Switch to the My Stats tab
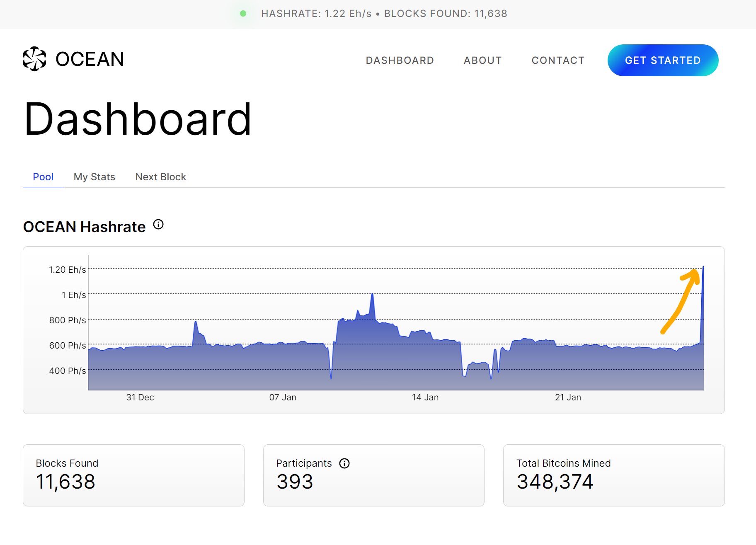 click(x=94, y=177)
